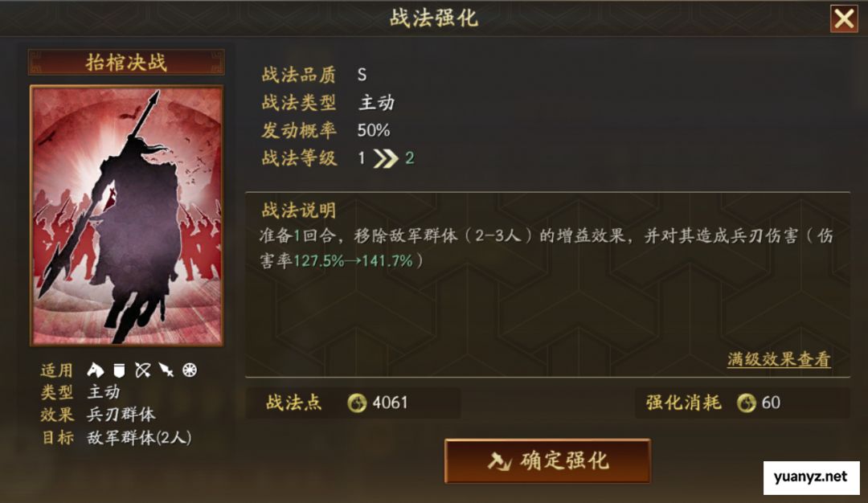The height and width of the screenshot is (503, 868).
Task: Close the 战法强化 dialog
Action: tap(844, 18)
